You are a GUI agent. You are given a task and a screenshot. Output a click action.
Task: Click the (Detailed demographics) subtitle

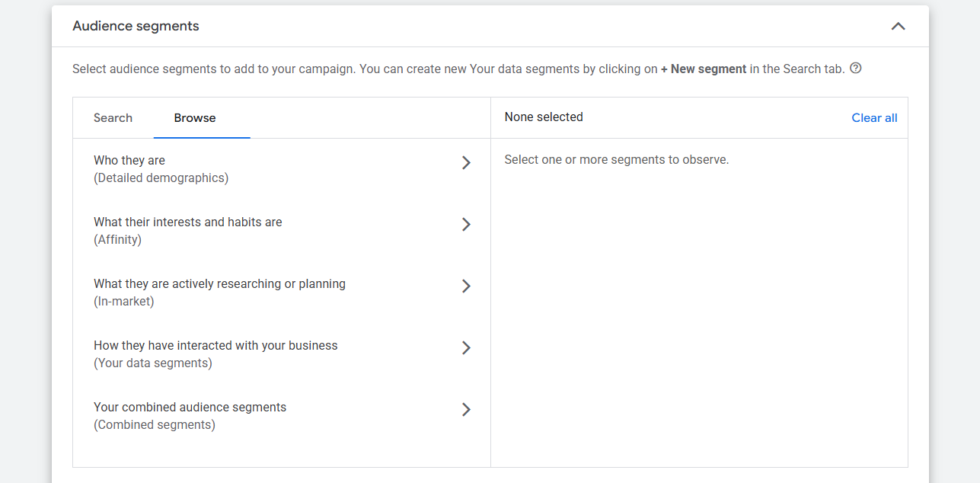[x=161, y=178]
